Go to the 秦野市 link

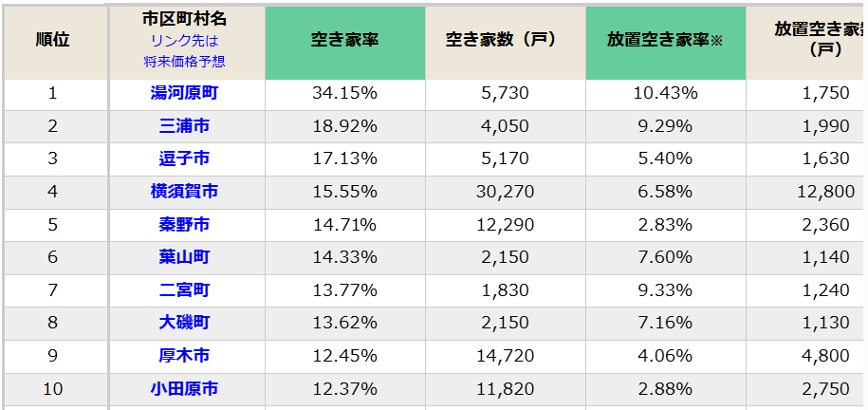[184, 225]
